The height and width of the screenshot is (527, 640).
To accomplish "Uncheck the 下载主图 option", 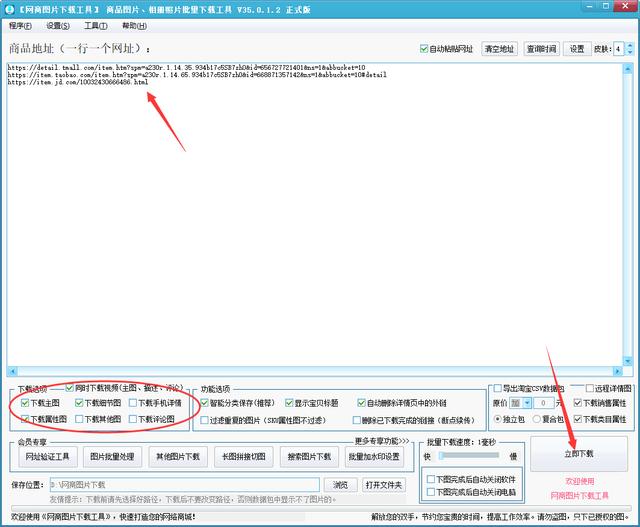I will [x=26, y=403].
